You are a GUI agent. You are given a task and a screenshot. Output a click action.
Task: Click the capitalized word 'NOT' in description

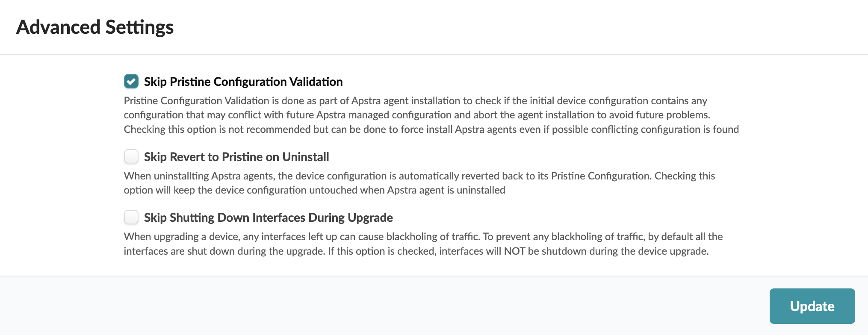[x=514, y=251]
